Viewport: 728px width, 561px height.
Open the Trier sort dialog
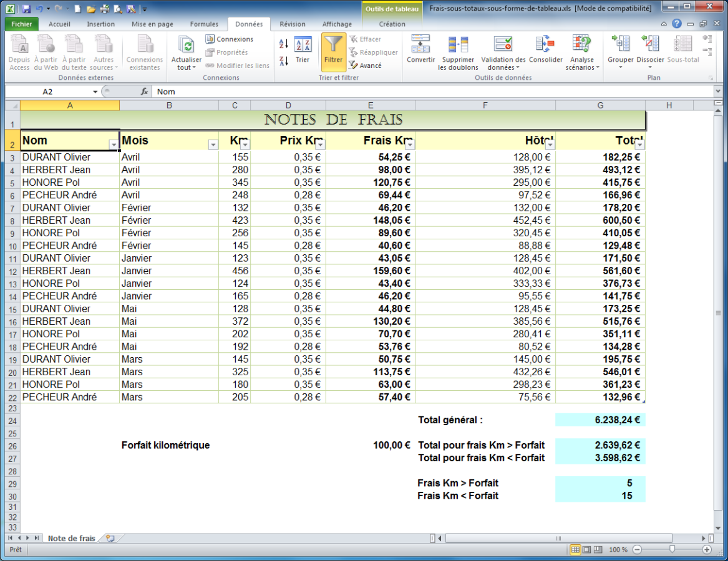coord(303,50)
